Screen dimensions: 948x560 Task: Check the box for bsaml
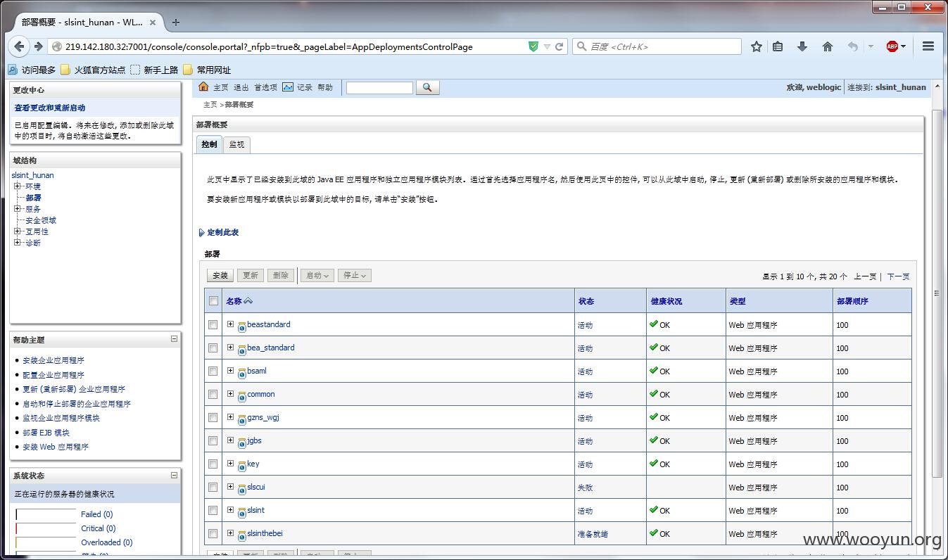click(x=213, y=371)
